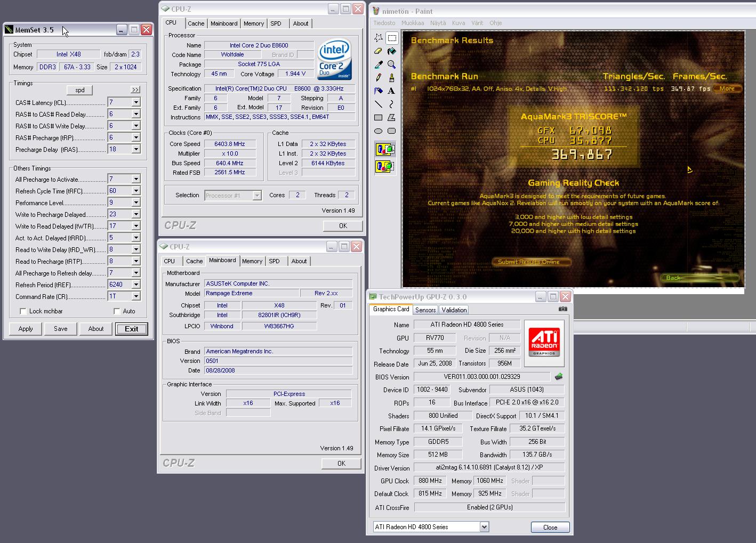This screenshot has width=756, height=543.
Task: Select the rectangular Select tool in Paint
Action: point(392,38)
